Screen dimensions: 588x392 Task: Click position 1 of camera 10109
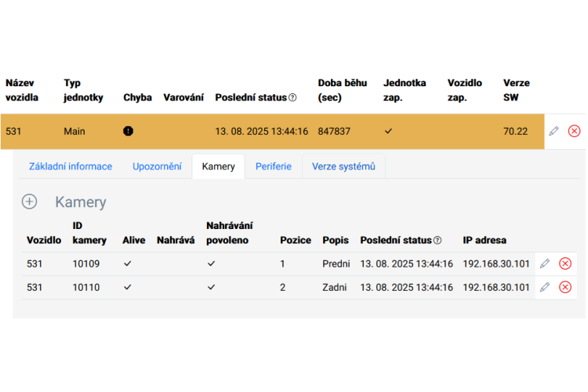(x=282, y=263)
